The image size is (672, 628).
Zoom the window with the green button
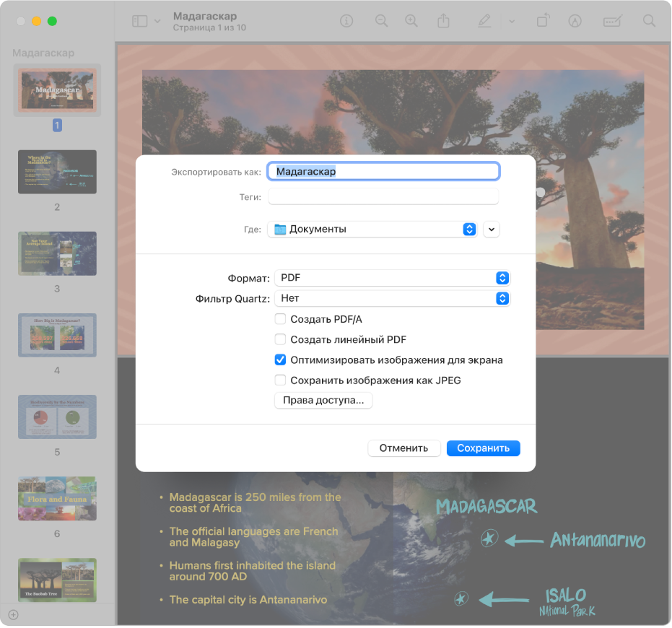[x=52, y=21]
